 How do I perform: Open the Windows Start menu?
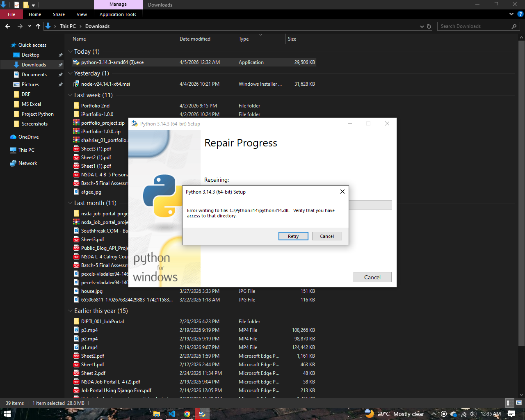coord(7,414)
